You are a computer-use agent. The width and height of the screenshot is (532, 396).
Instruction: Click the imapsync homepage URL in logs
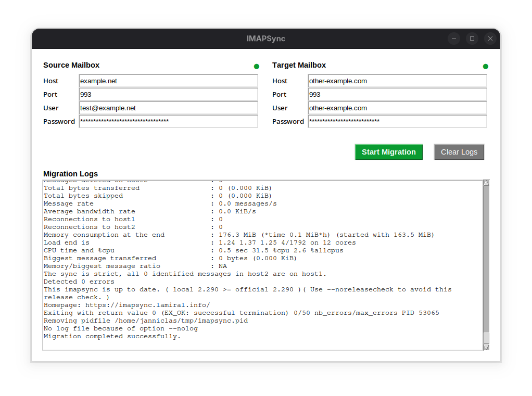(x=148, y=305)
